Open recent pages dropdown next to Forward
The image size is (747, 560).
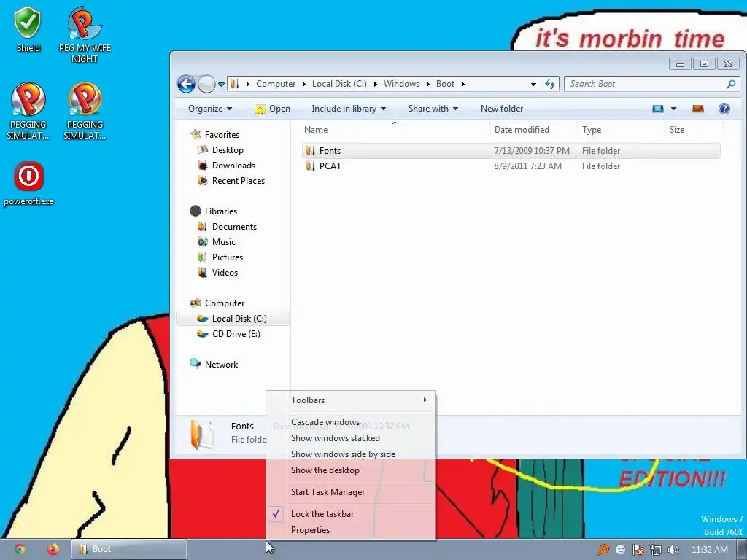point(222,85)
